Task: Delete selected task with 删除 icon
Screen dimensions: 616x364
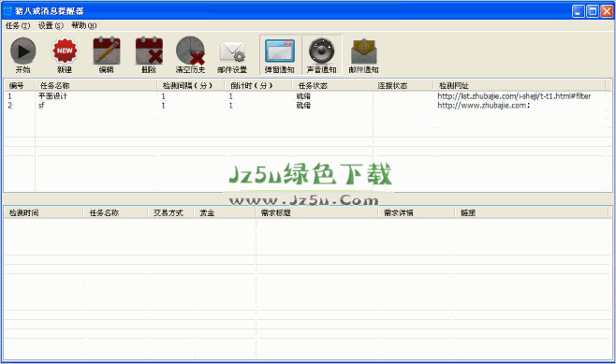Action: pos(149,54)
